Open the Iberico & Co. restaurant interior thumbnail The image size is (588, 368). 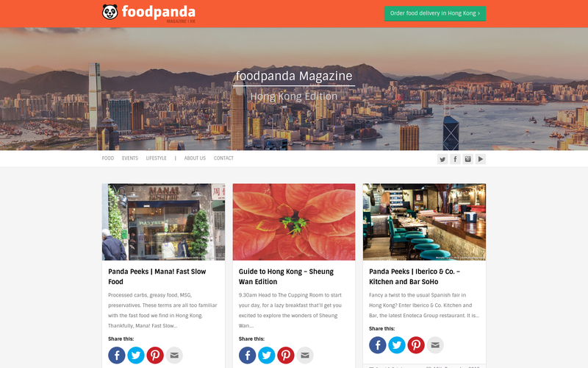click(x=424, y=222)
